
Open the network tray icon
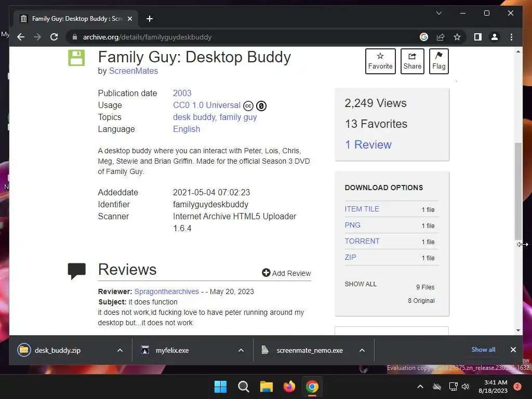click(453, 387)
